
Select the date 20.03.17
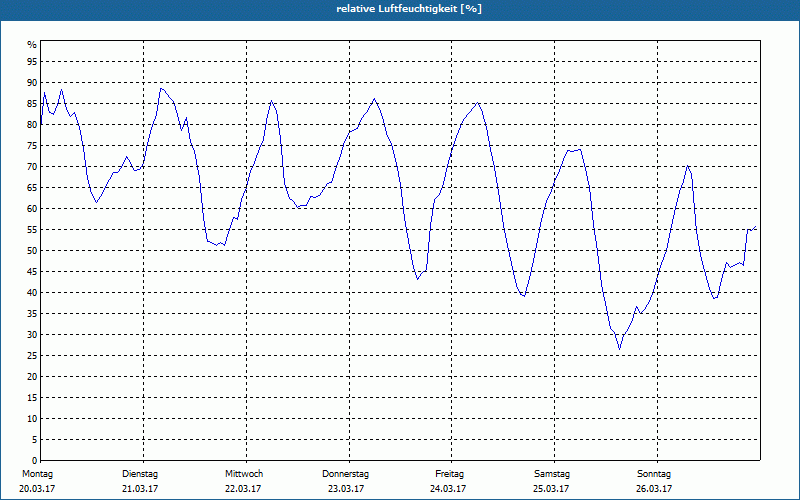point(37,489)
